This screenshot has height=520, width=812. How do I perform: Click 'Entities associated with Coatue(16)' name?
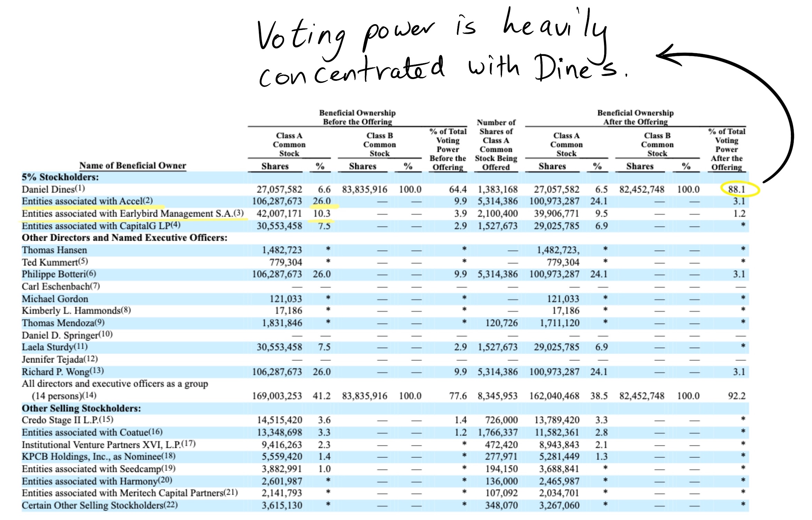coord(92,432)
